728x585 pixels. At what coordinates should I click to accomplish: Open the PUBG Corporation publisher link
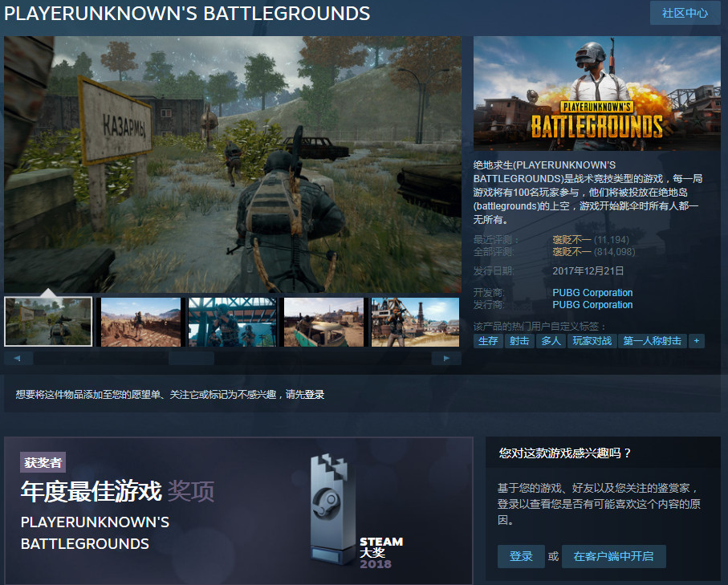tap(592, 305)
